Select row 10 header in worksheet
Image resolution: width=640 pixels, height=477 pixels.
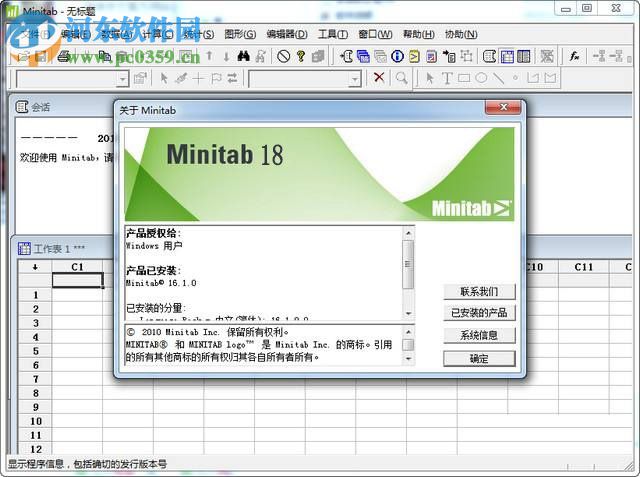click(36, 421)
